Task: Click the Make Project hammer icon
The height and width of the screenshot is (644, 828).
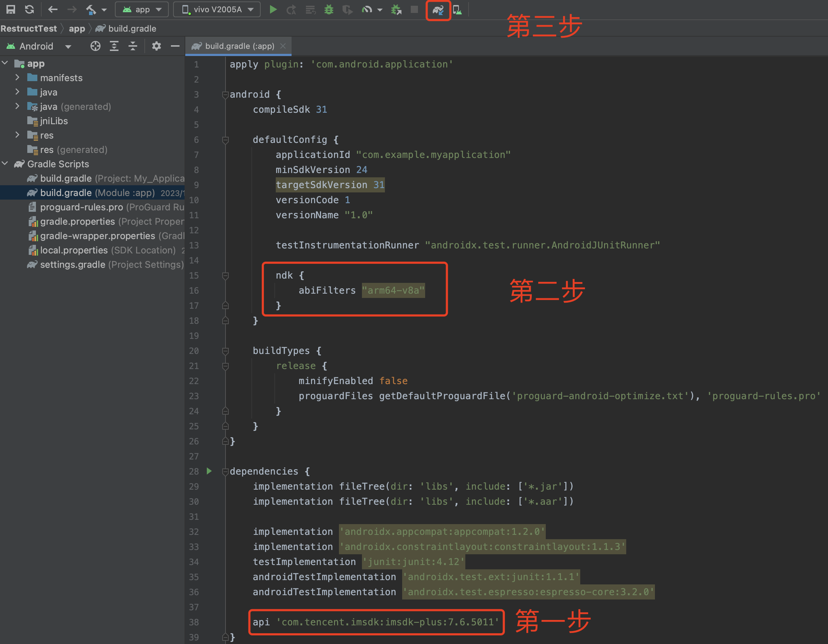Action: click(91, 9)
